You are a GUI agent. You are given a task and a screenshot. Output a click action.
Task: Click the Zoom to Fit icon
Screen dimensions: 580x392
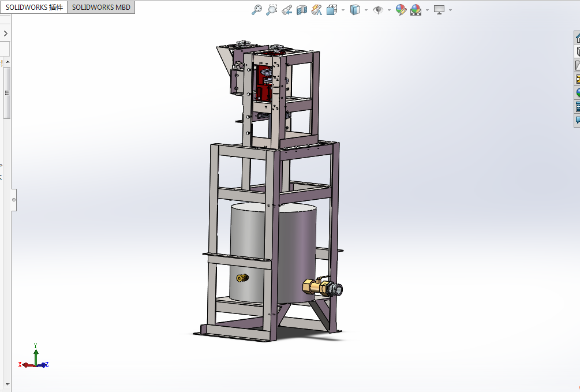[256, 10]
